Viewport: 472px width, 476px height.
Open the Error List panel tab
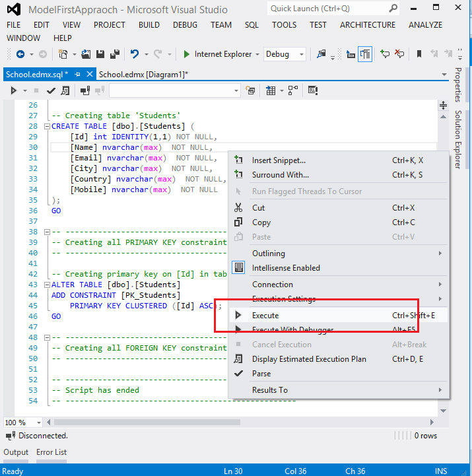pos(51,452)
